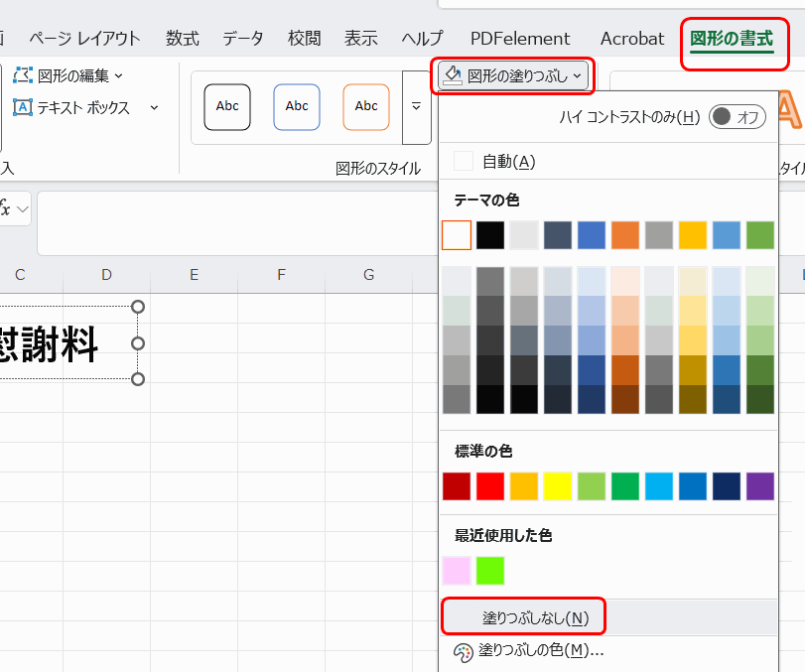This screenshot has height=672, width=805.
Task: Pick the blue theme color in top row
Action: point(592,235)
